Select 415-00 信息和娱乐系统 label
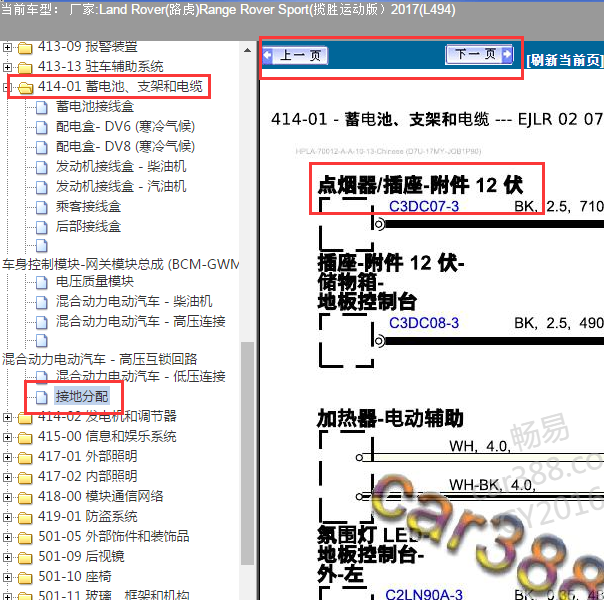 pyautogui.click(x=107, y=437)
